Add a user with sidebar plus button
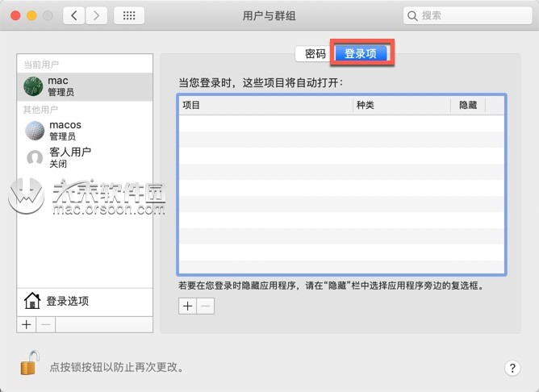The height and width of the screenshot is (392, 539). [27, 325]
